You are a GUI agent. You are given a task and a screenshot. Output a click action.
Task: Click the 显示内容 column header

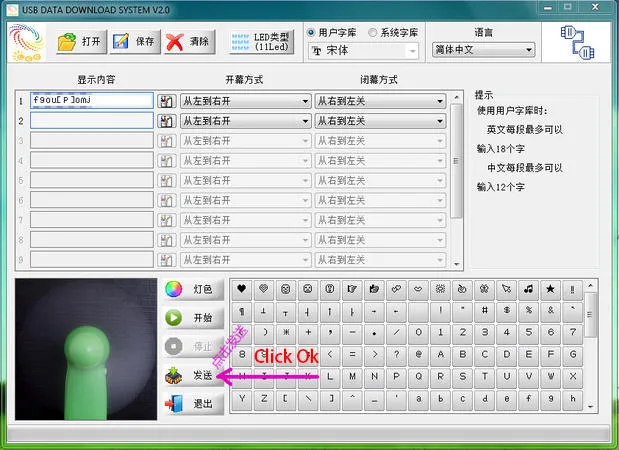96,80
